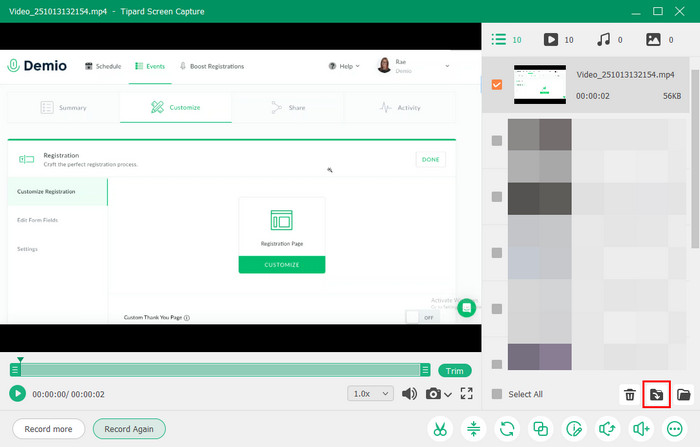Check the third recording's checkbox
The image size is (700, 447).
[x=497, y=196]
